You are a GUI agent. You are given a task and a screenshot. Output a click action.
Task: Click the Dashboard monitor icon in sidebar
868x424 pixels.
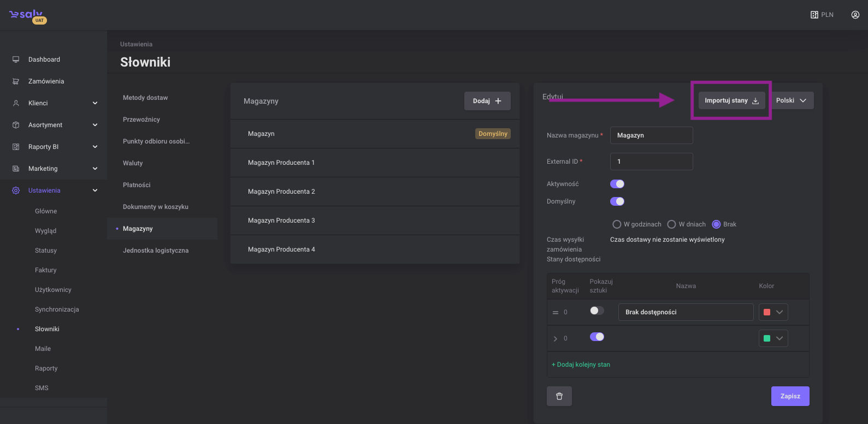coord(16,59)
